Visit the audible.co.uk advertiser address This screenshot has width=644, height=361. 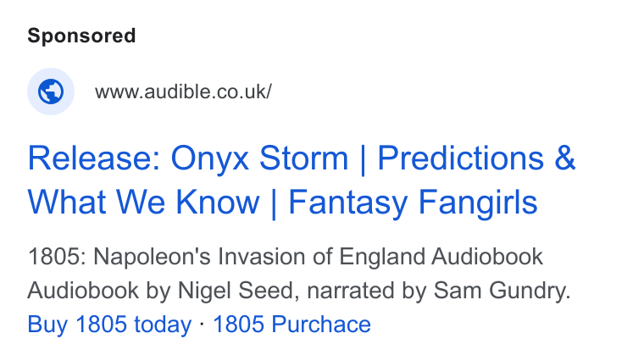[x=183, y=92]
